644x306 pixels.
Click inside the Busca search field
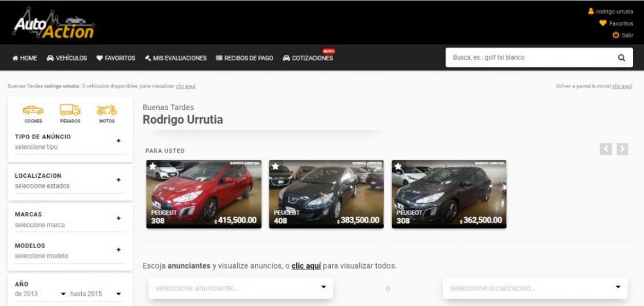click(528, 58)
